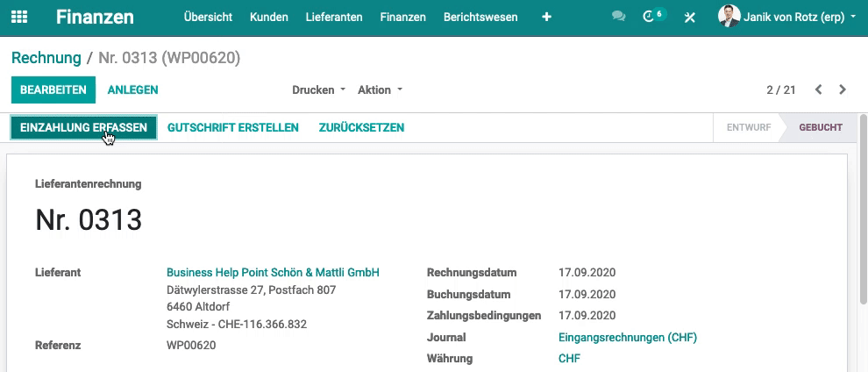
Task: Click the Rechnung breadcrumb link
Action: tap(46, 58)
